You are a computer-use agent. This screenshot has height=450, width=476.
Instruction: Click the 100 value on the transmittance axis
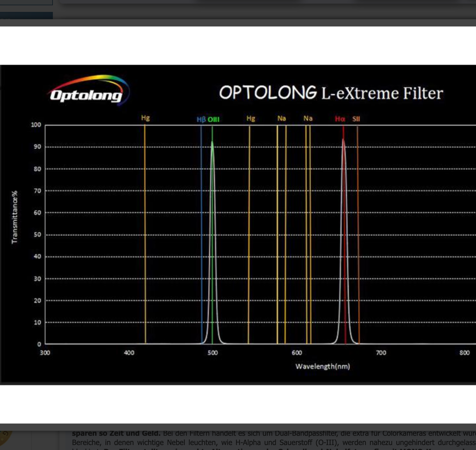click(x=36, y=125)
